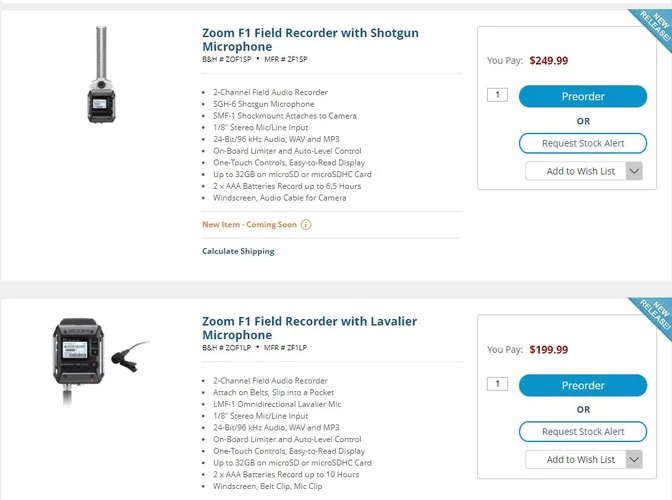
Task: Add Lavalier Microphone recorder to Wish List
Action: tap(575, 459)
